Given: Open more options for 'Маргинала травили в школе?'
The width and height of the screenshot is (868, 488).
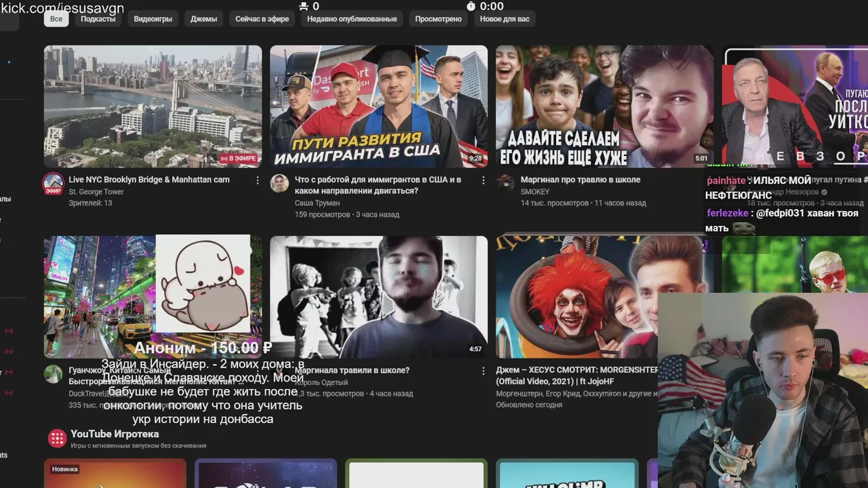Looking at the screenshot, I should pyautogui.click(x=484, y=371).
